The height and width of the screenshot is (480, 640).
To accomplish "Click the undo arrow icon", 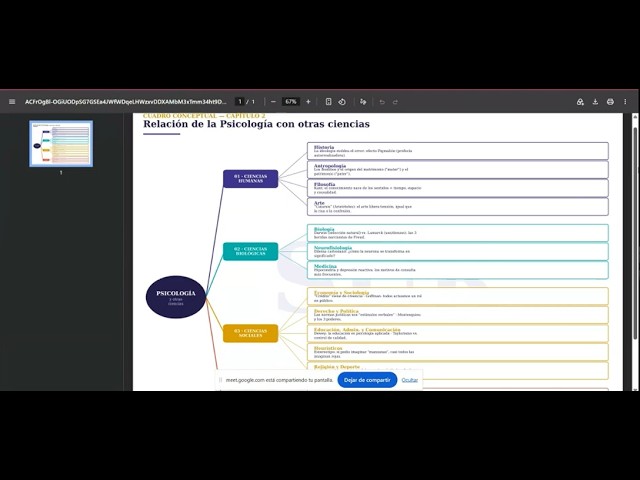I will tap(382, 102).
